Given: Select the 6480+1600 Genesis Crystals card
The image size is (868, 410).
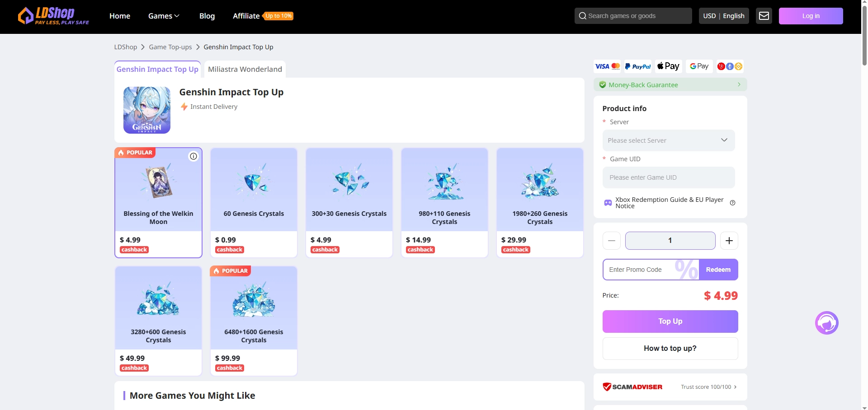Looking at the screenshot, I should point(254,321).
